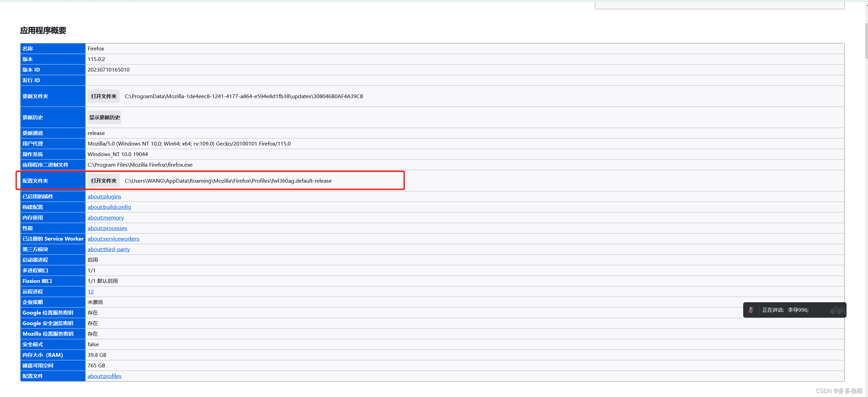
Task: Click the muted microphone icon in overlay
Action: pos(751,310)
